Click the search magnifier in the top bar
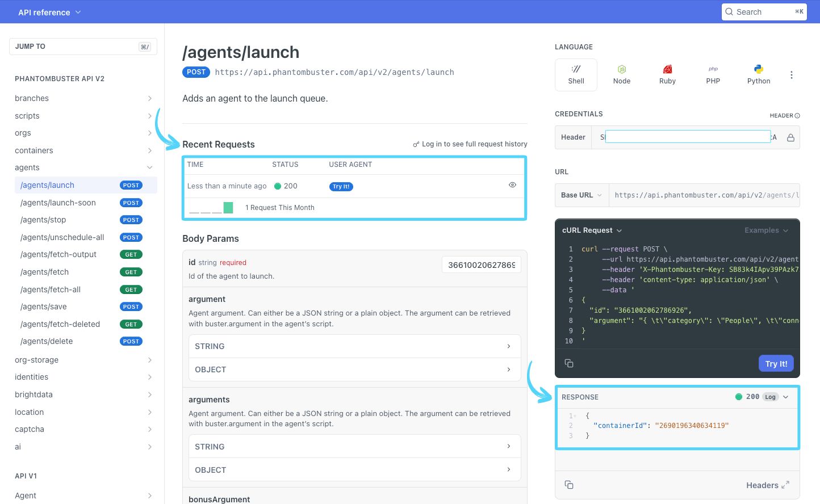Screen dimensions: 820x504 [x=729, y=11]
